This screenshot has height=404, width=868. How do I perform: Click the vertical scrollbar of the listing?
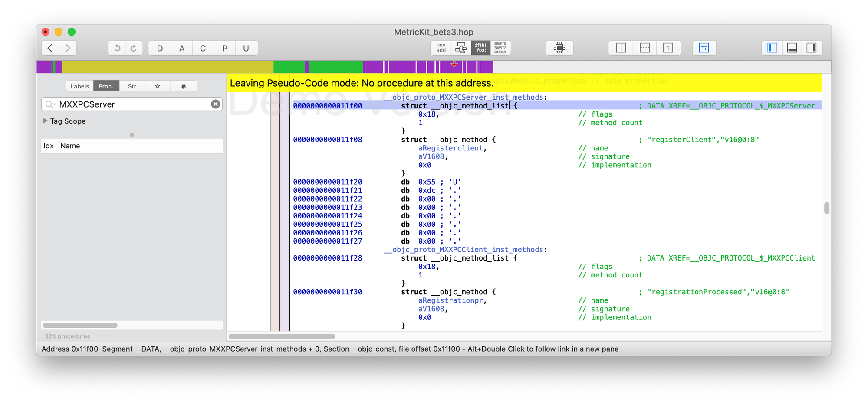826,208
